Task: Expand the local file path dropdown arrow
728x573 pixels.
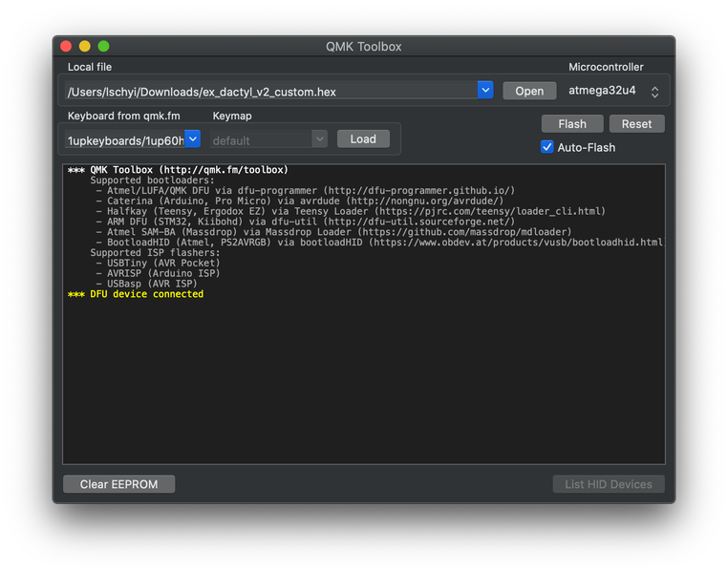Action: [485, 90]
